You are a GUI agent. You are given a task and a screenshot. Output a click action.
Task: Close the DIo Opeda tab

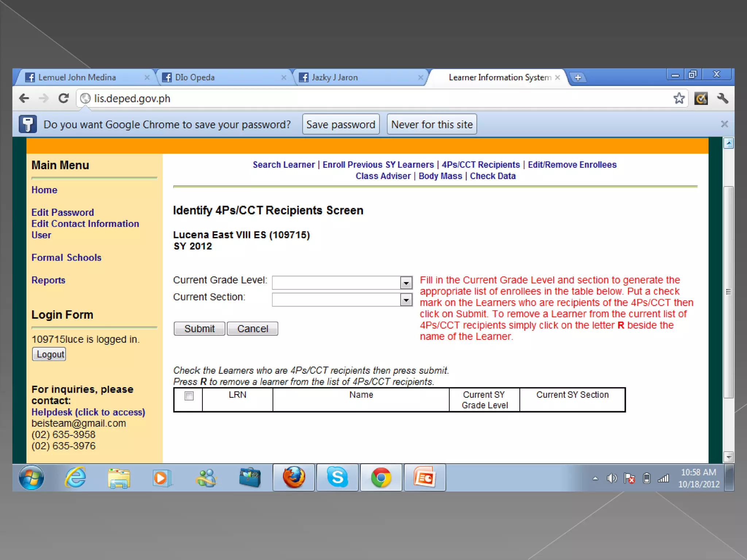(284, 77)
